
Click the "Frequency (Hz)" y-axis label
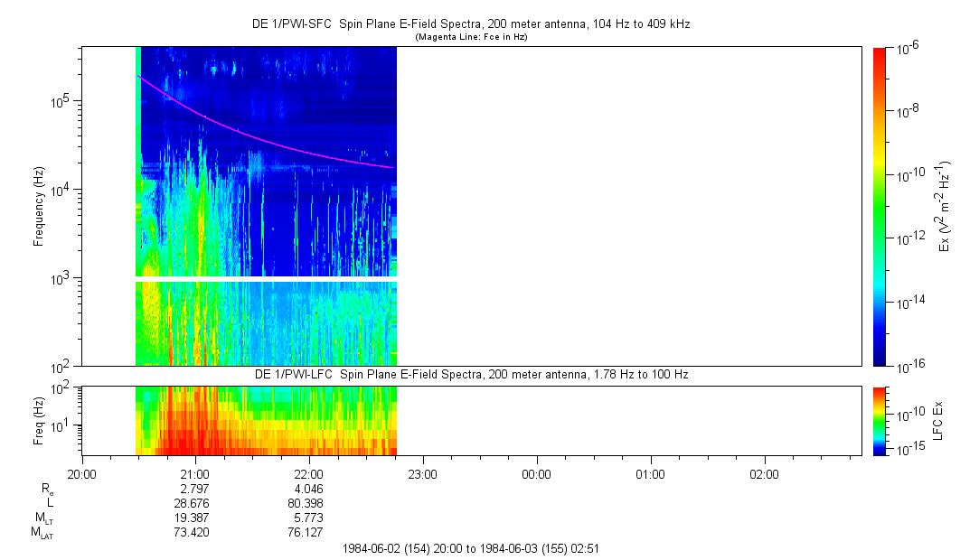tap(39, 207)
